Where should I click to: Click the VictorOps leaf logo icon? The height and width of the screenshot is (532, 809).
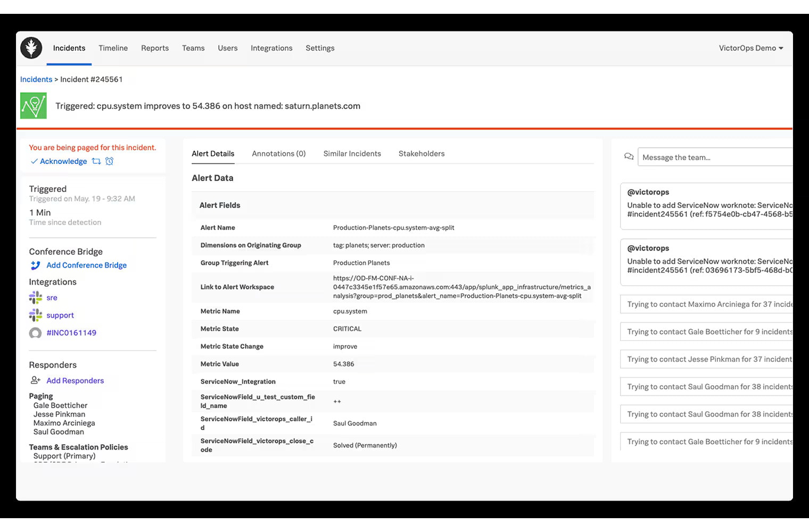point(31,48)
